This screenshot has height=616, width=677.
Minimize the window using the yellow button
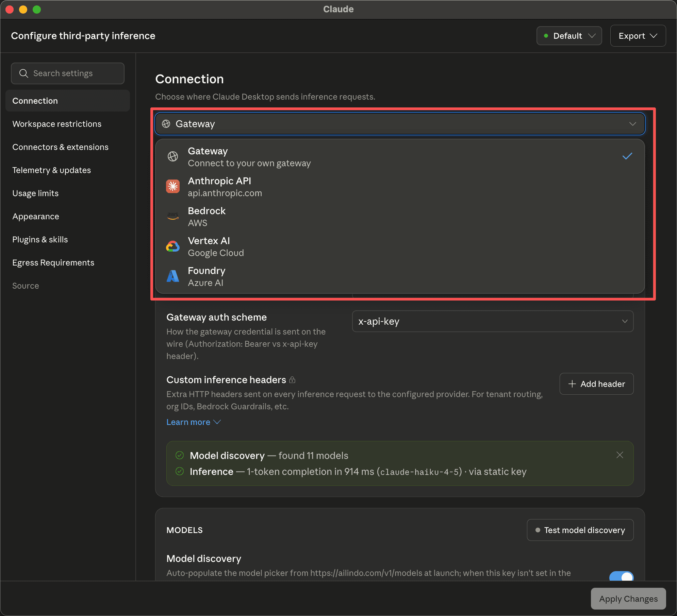click(23, 10)
